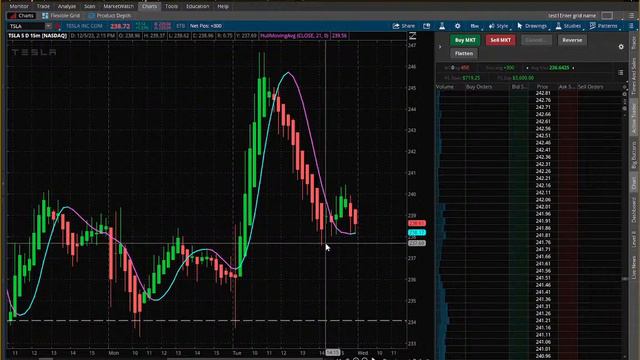Open the Big Buttons side tab
This screenshot has height=360, width=640.
pyautogui.click(x=634, y=155)
